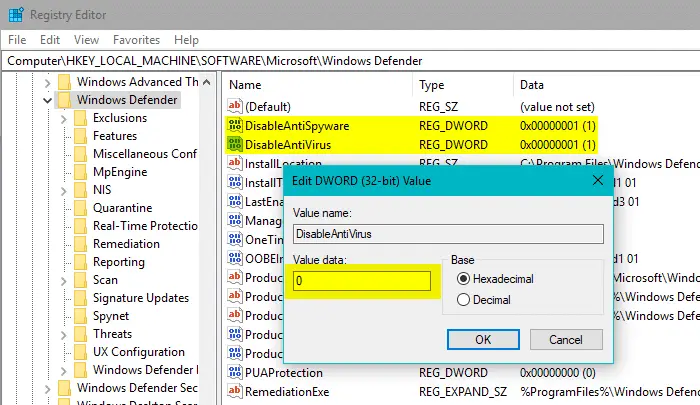Click the REG_EXPAND_SZ type cell
Screen dimensions: 700x405
[462, 392]
